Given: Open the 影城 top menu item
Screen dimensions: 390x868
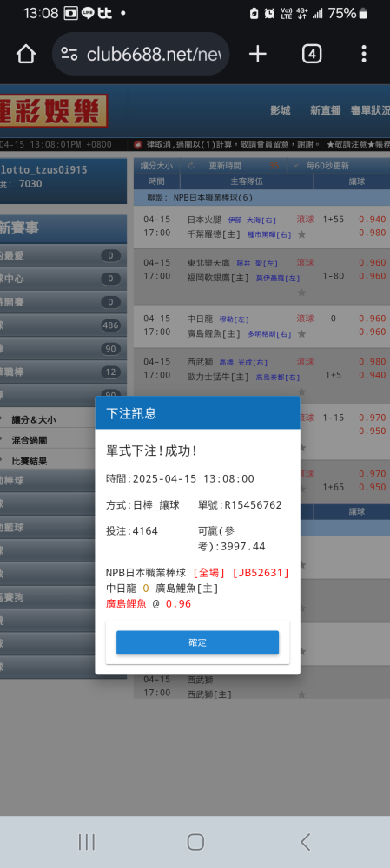Looking at the screenshot, I should [281, 110].
